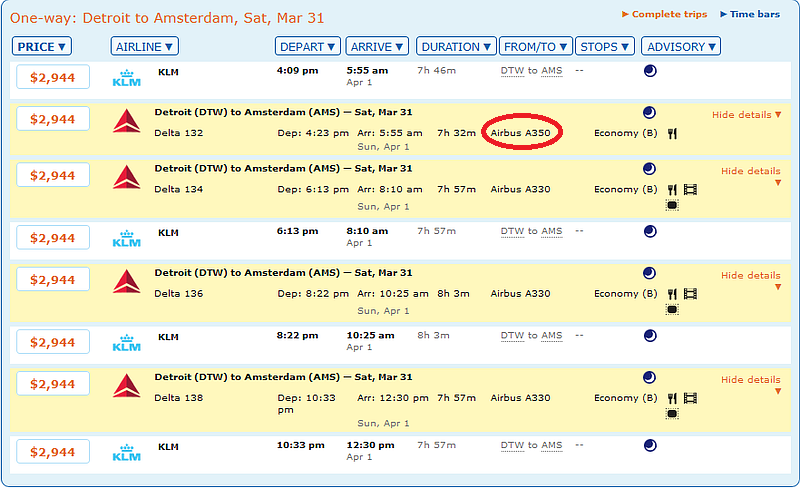Select $2,944 price for Delta 134
This screenshot has height=489, width=800.
(53, 175)
